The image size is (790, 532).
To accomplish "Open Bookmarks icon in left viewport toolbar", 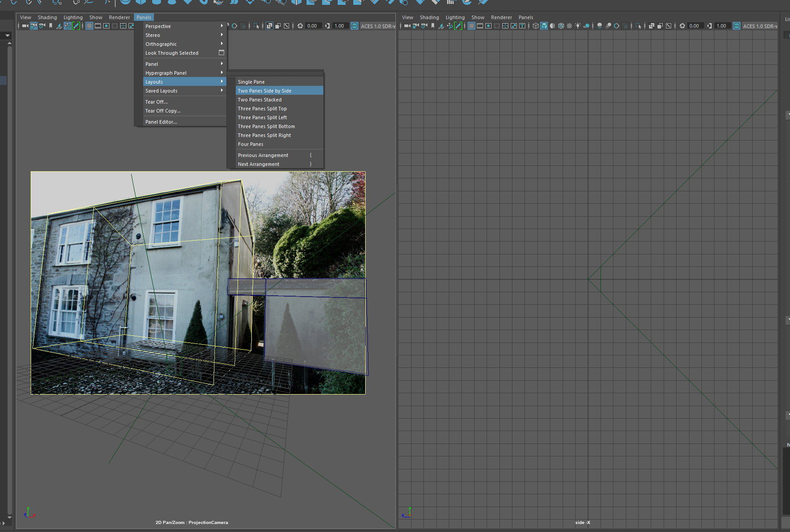I will 51,26.
